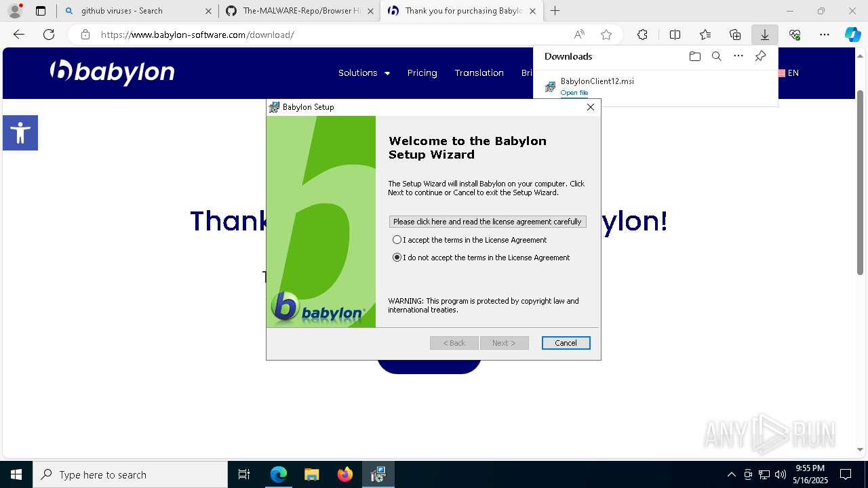This screenshot has width=868, height=488.
Task: Open a new browser tab
Action: click(555, 11)
